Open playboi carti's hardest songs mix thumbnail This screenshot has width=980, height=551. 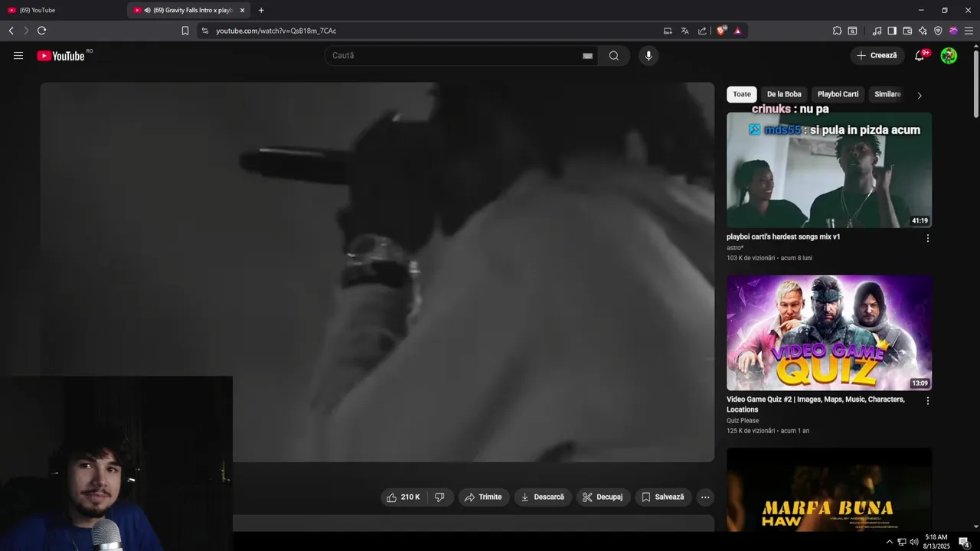coord(829,170)
